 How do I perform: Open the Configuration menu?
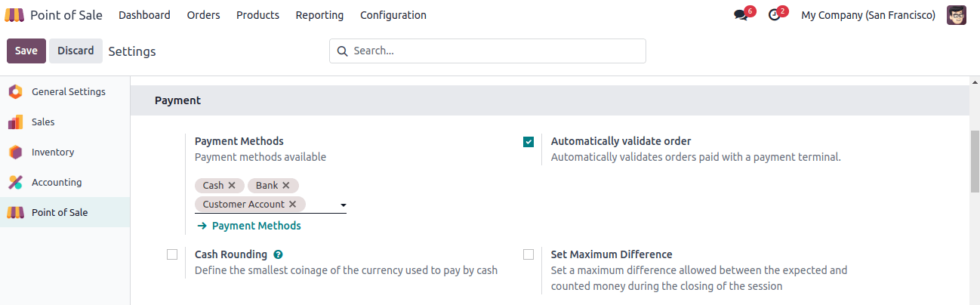(393, 15)
